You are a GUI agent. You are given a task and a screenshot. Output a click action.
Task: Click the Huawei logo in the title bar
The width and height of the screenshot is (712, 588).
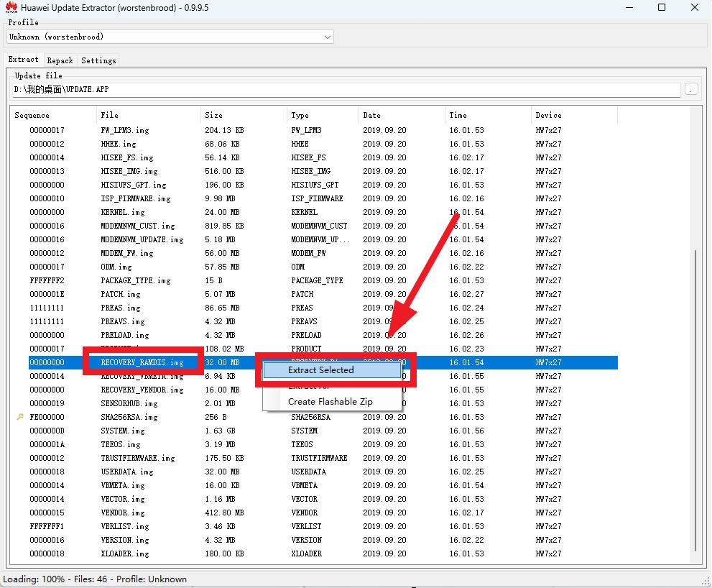[11, 7]
